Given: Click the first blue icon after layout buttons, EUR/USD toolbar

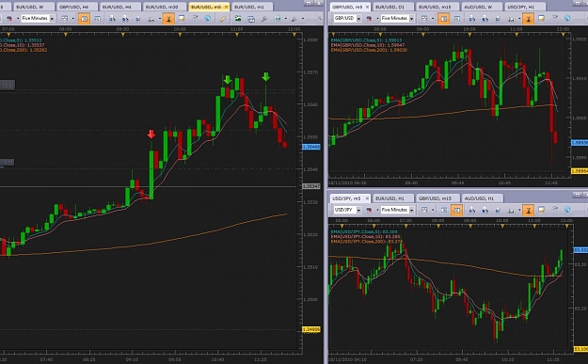Looking at the screenshot, I should click(112, 19).
